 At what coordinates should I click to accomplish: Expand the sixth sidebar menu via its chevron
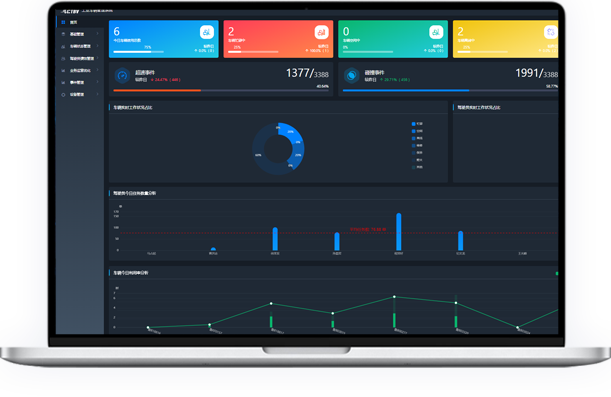[97, 82]
